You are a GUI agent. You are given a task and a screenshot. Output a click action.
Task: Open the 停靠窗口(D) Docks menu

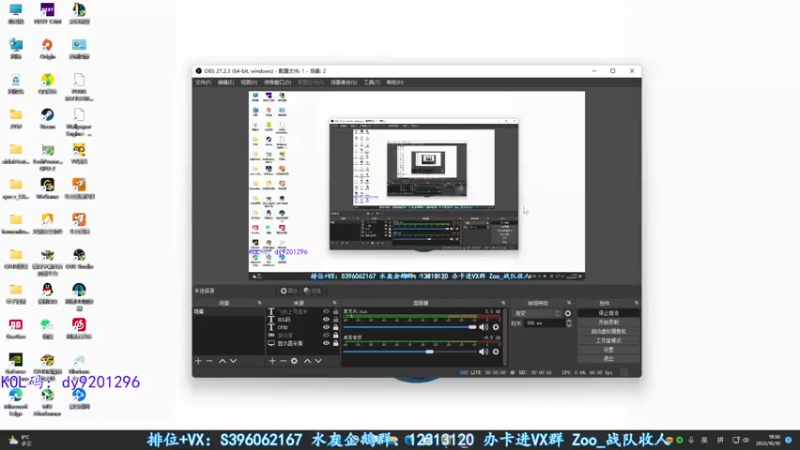tap(277, 82)
